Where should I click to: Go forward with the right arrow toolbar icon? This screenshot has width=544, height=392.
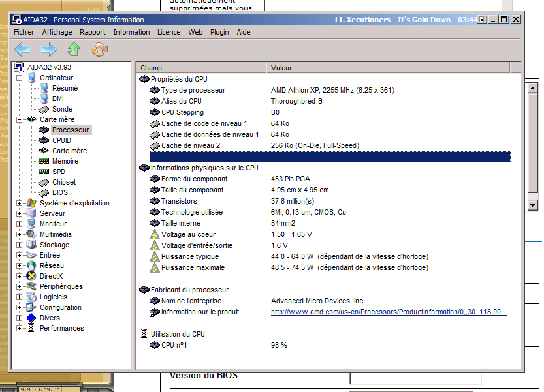click(x=48, y=50)
